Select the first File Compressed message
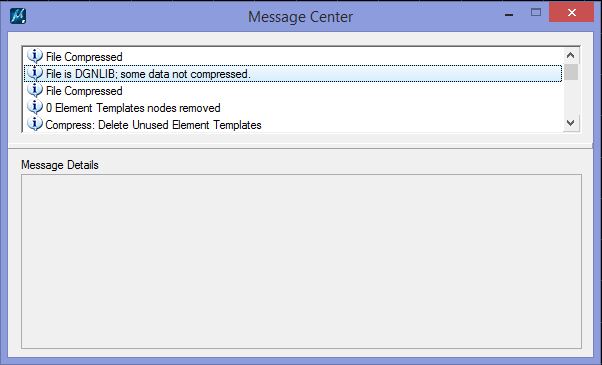 pos(293,56)
